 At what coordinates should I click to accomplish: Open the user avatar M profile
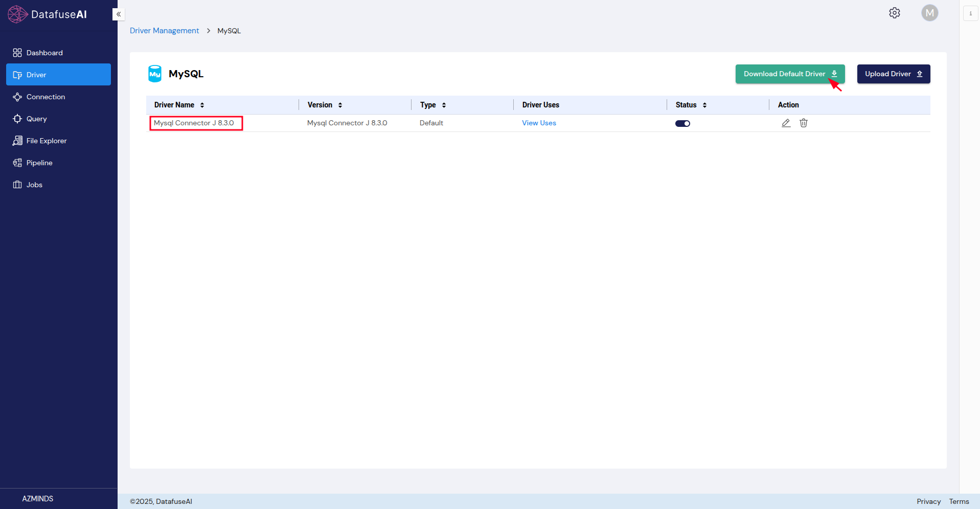tap(929, 13)
